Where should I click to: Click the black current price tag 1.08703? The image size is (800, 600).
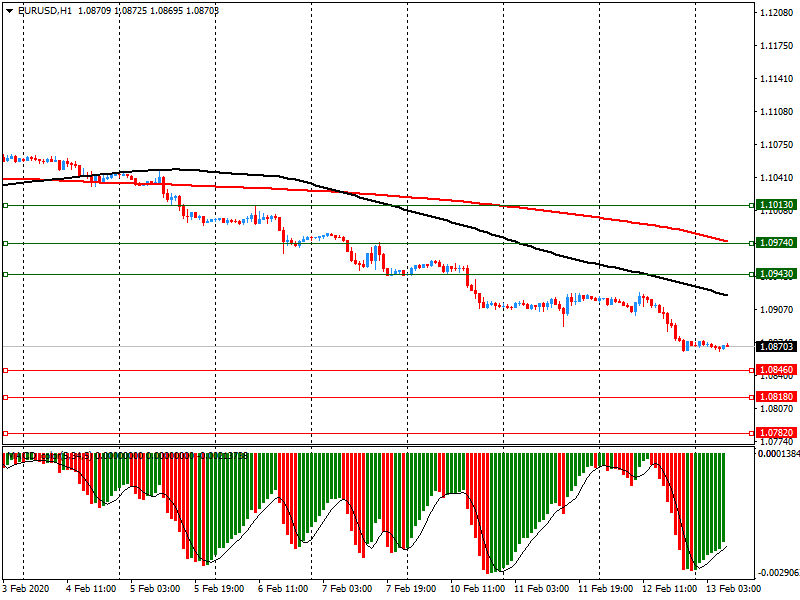[x=776, y=346]
